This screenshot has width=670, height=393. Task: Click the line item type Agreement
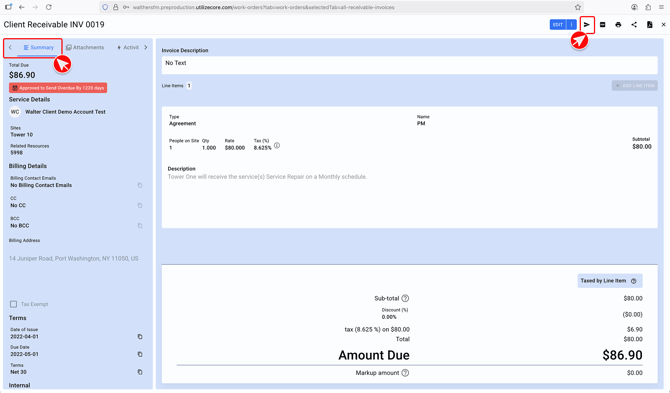pos(182,123)
